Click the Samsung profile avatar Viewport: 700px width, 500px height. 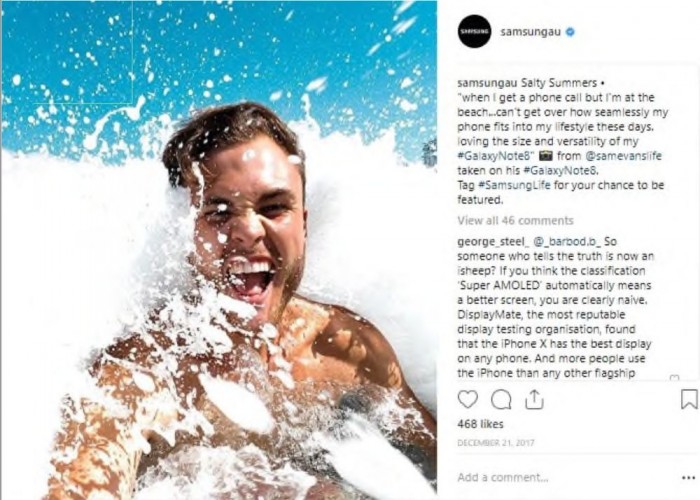[474, 32]
